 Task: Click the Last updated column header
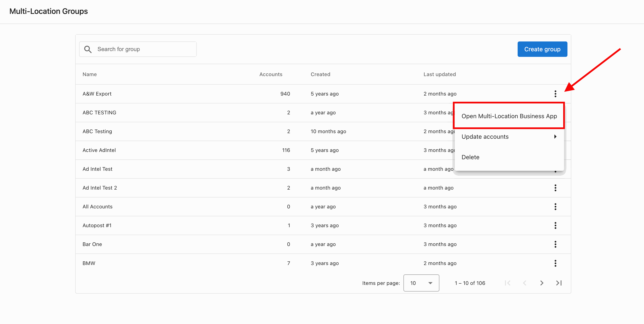[440, 74]
